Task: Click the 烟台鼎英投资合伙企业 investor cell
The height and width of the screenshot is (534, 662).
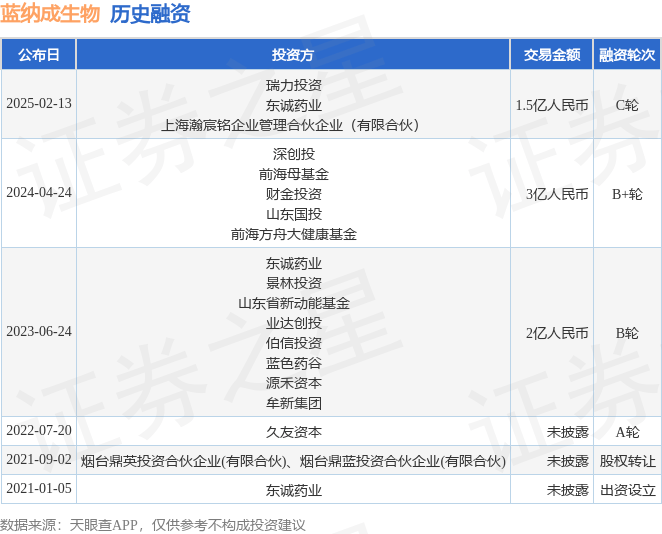Action: [x=293, y=461]
